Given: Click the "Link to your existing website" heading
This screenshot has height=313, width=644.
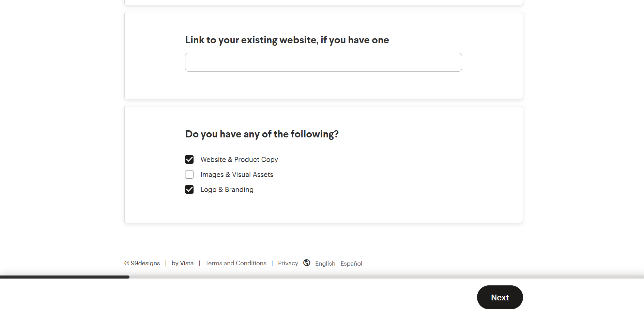Looking at the screenshot, I should click(x=287, y=40).
